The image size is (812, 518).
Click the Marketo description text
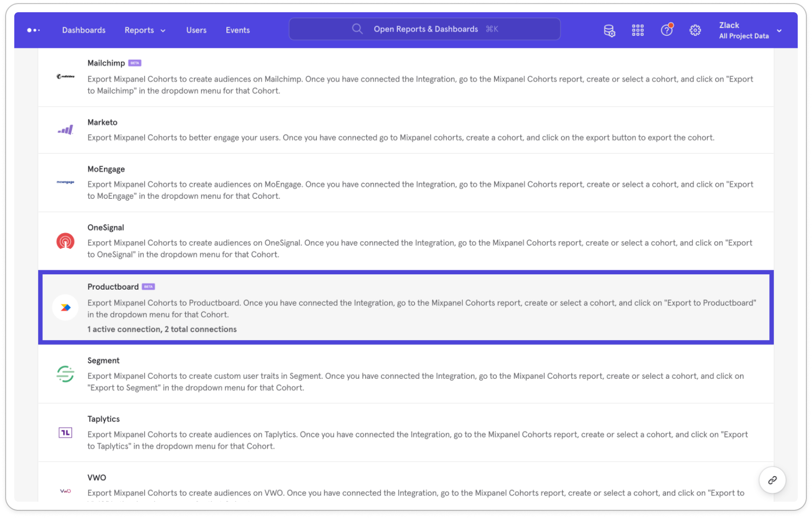tap(401, 138)
